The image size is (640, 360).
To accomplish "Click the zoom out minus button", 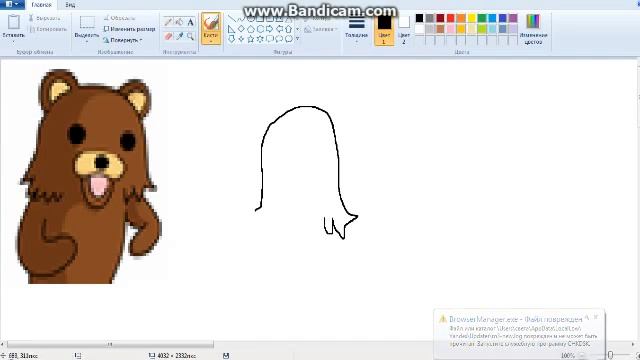I will 582,356.
